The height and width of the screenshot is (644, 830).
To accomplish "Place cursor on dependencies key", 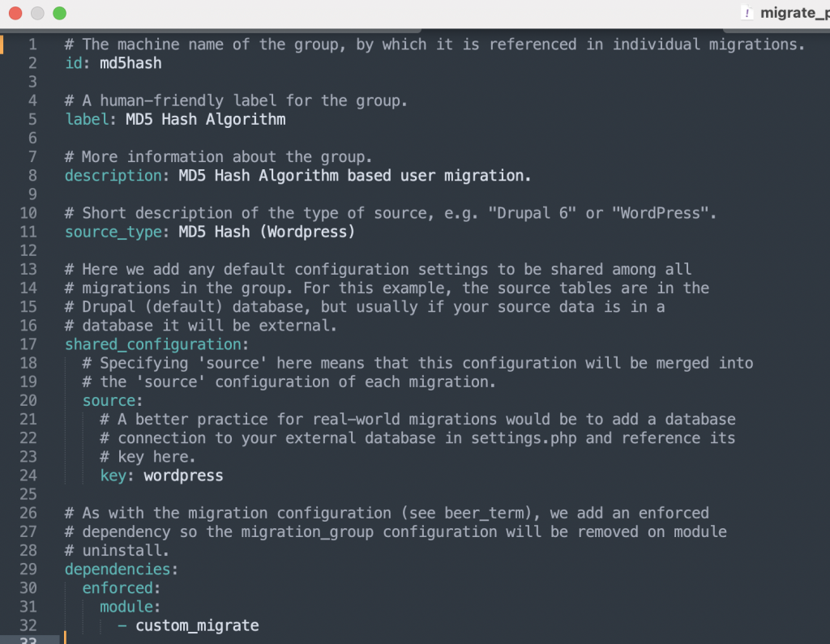I will pyautogui.click(x=117, y=569).
